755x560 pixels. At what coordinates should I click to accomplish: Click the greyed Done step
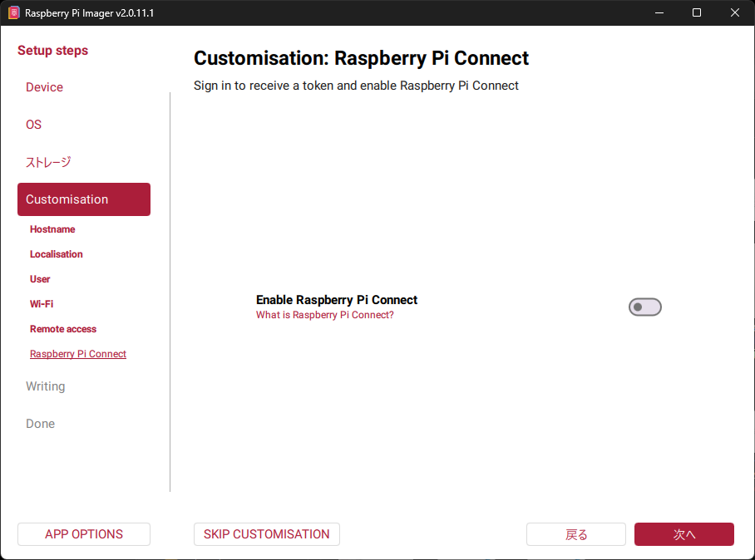41,424
